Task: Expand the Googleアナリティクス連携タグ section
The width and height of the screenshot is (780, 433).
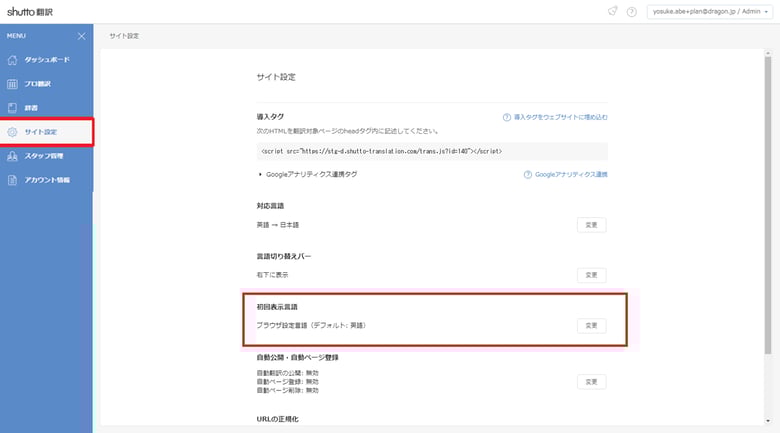Action: click(307, 174)
